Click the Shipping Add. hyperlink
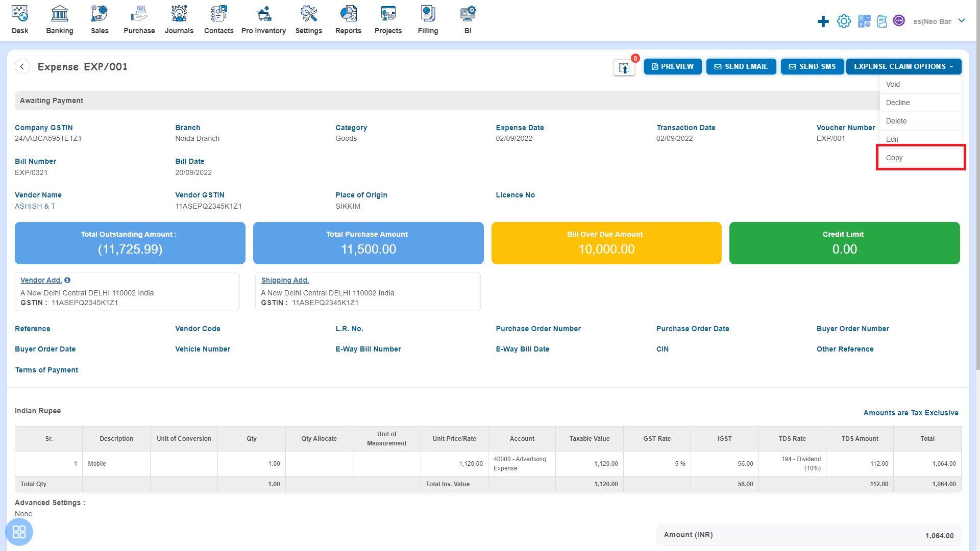Screen dimensions: 980x551 click(285, 280)
